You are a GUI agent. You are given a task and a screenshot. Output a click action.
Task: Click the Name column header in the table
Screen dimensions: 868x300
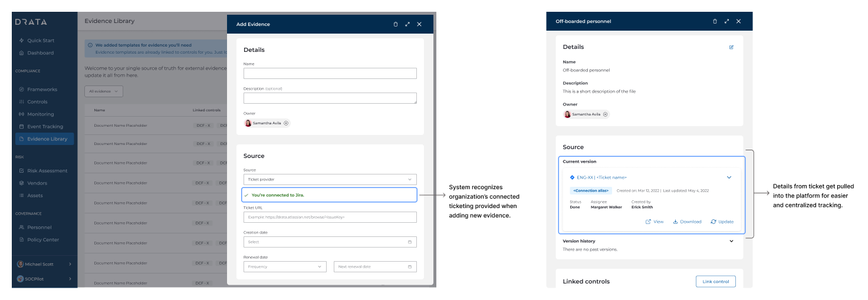click(100, 110)
